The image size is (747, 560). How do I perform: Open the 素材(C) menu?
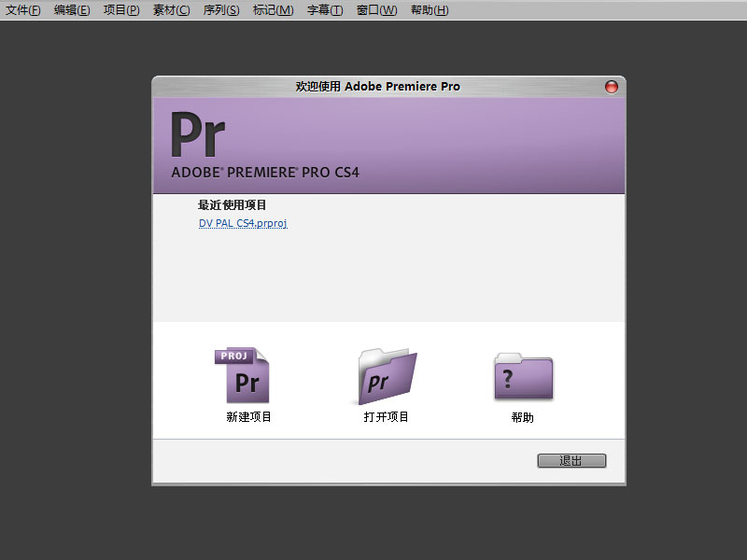pos(172,10)
